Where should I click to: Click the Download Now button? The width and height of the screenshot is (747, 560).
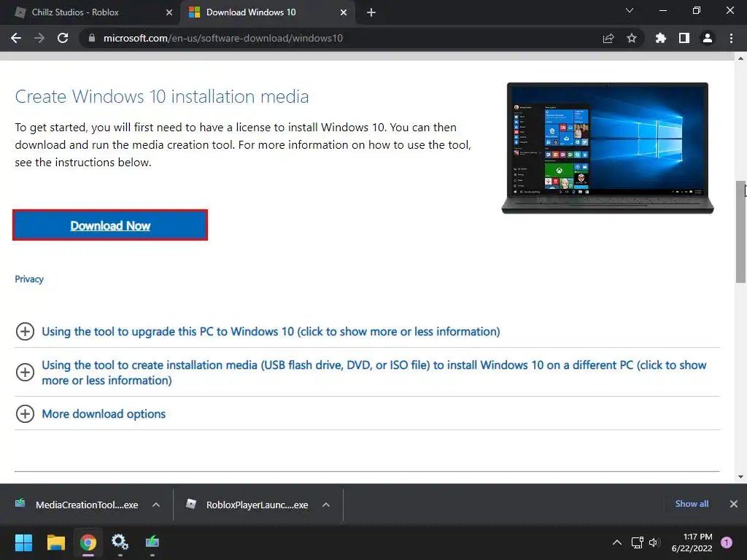110,225
